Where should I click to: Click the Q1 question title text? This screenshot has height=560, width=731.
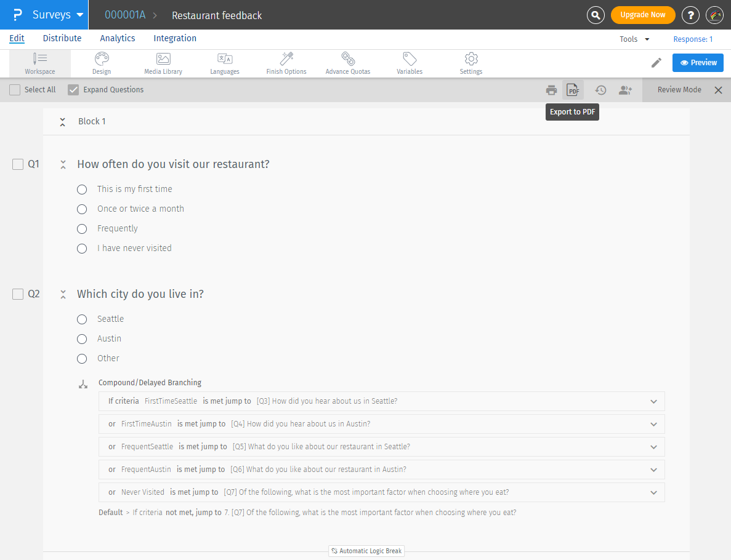[x=174, y=164]
